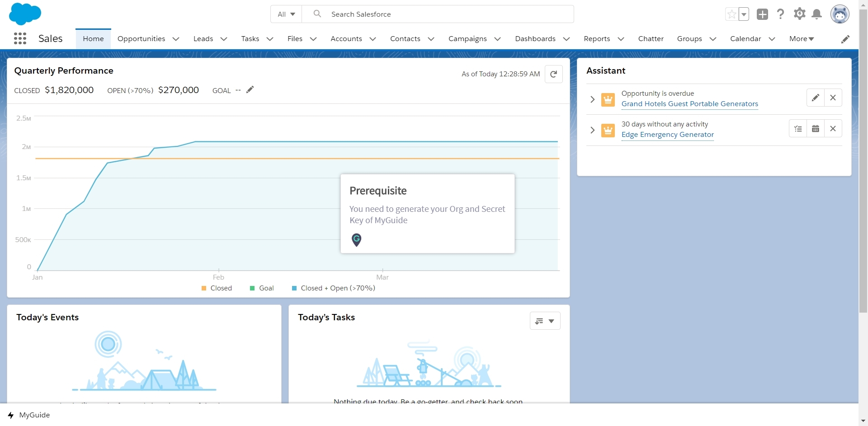Click the Prerequisite popup heading
Screen dimensions: 868x426
(378, 191)
